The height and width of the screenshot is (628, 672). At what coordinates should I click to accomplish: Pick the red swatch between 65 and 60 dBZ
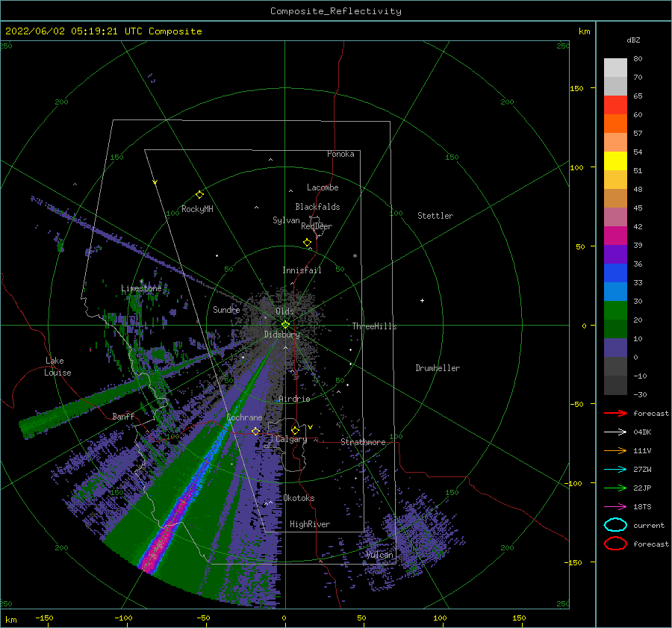coord(615,105)
